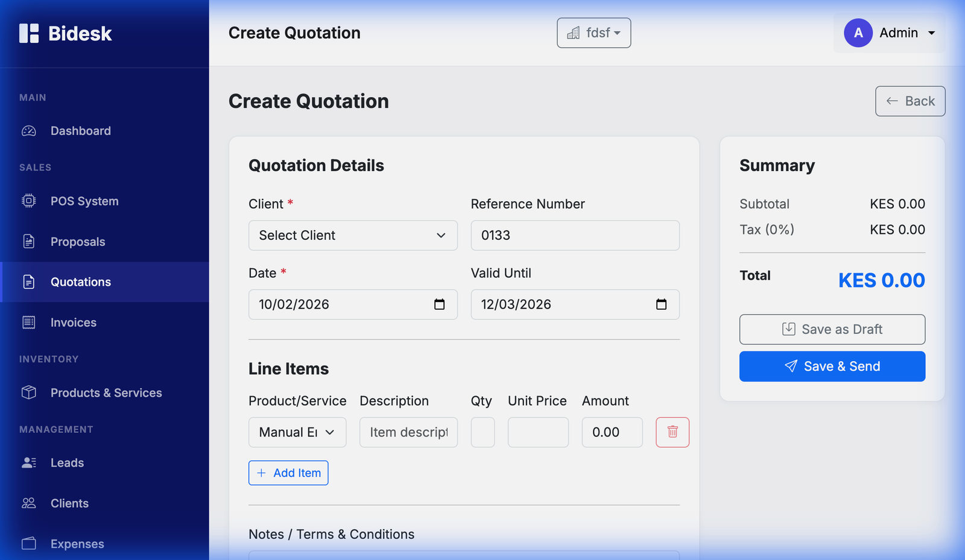
Task: Open the Date field calendar picker
Action: (439, 304)
